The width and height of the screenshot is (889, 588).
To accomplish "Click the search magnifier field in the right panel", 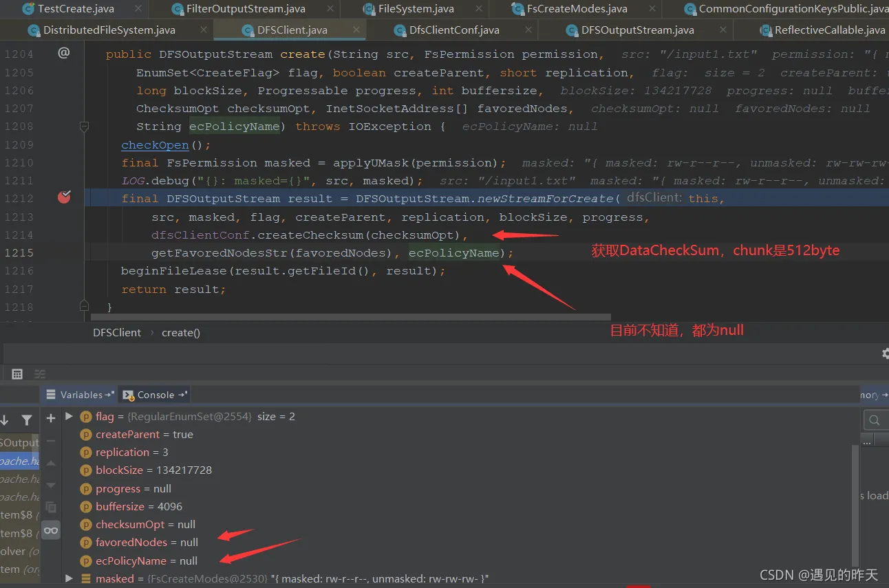I will point(875,420).
